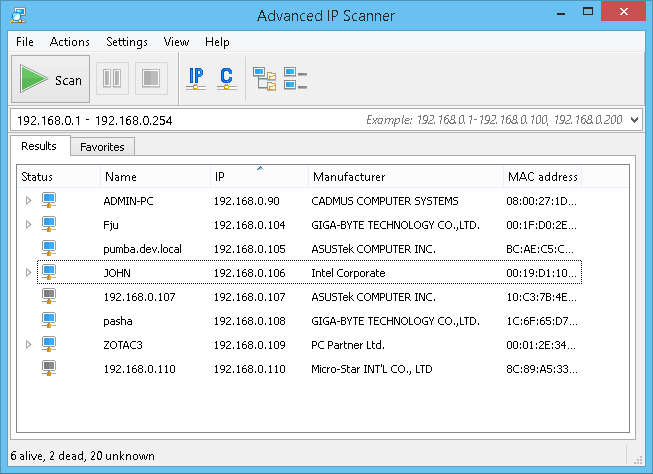The height and width of the screenshot is (474, 653).
Task: Click the MAC address 10:C3:7B:4E... cell
Action: [x=541, y=297]
